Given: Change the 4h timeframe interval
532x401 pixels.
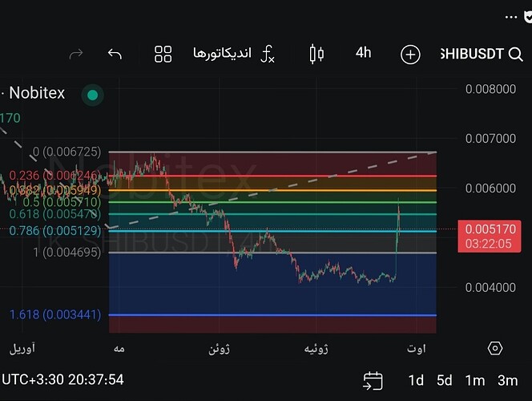Looking at the screenshot, I should (364, 53).
